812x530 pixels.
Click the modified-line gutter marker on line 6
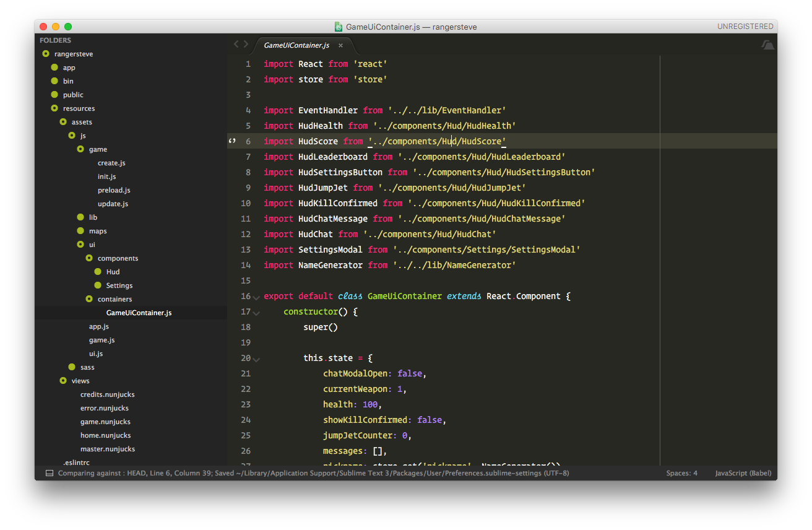232,141
